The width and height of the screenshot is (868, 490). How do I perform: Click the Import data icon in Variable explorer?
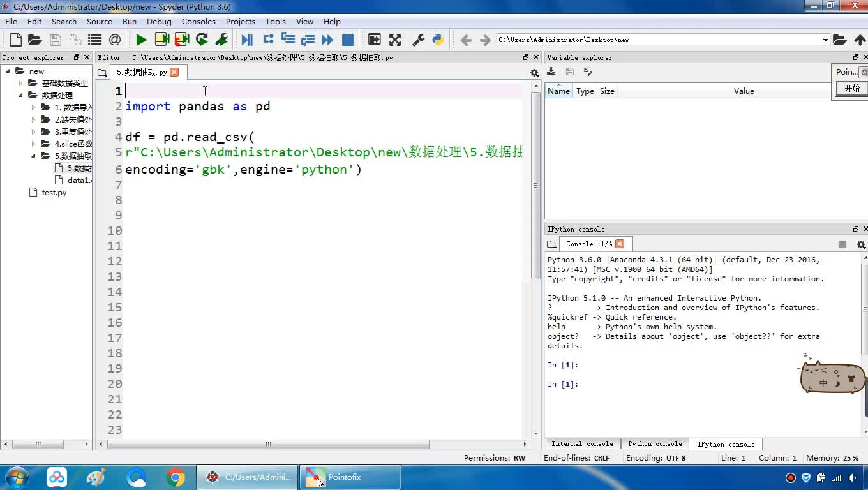pyautogui.click(x=551, y=72)
